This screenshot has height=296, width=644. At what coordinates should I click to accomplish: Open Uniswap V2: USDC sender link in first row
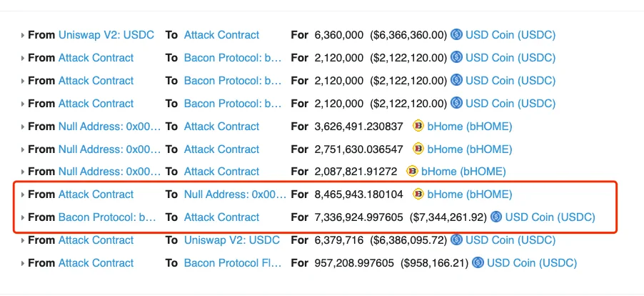point(106,35)
